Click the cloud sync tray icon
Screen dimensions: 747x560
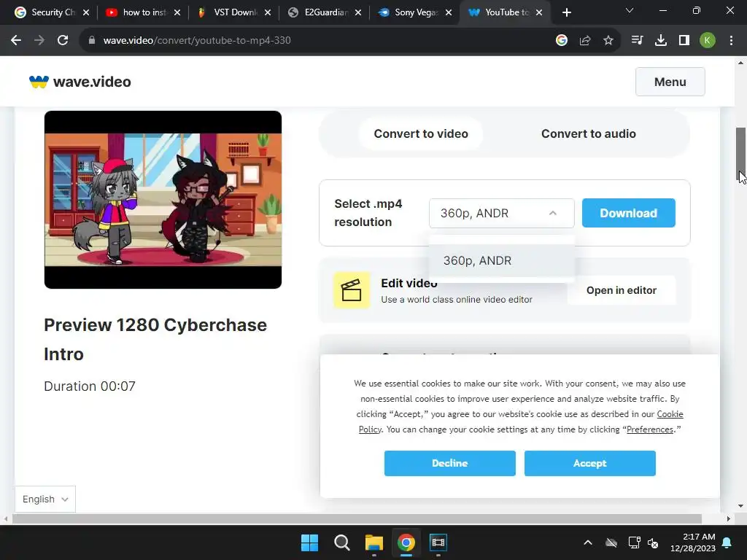(x=611, y=542)
